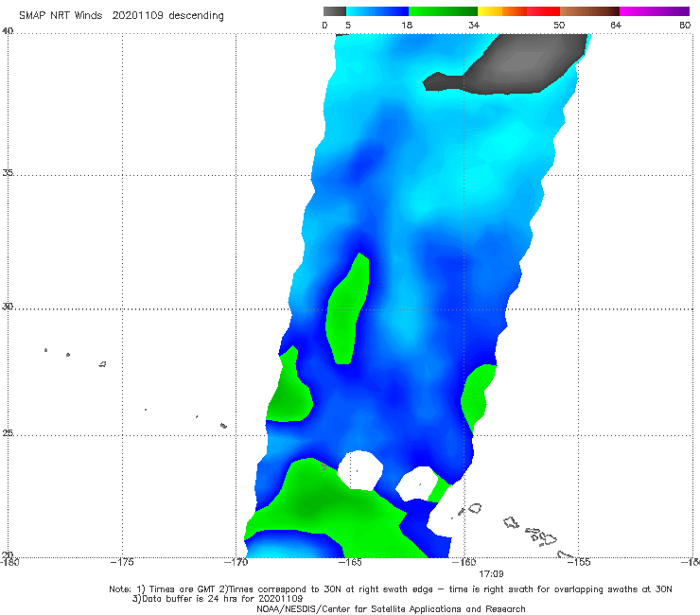Viewport: 700px width, 615px height.
Task: Click the color bar label '50'
Action: point(559,25)
